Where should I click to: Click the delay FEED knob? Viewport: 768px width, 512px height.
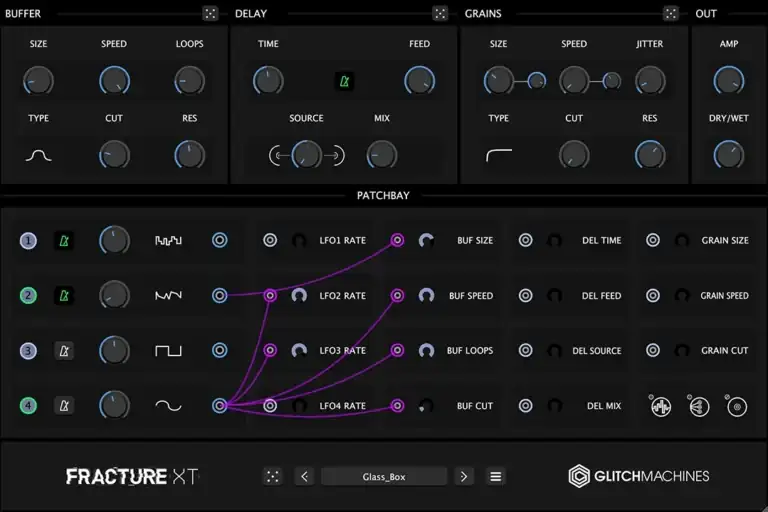[419, 81]
